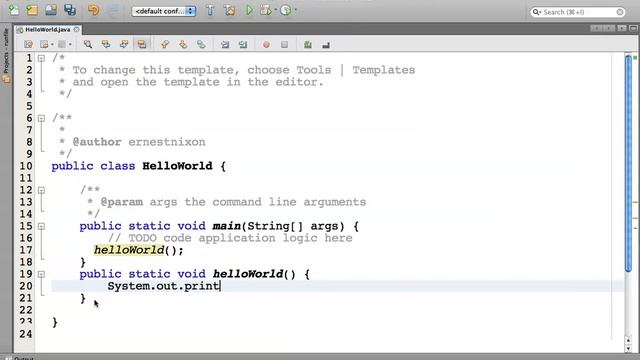Click the maximize editor window button

pos(633,28)
